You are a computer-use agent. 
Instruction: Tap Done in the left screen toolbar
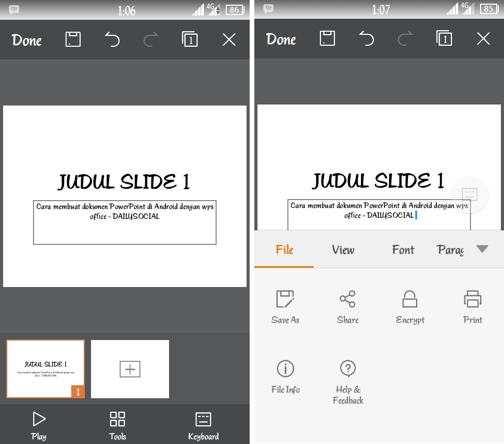27,40
